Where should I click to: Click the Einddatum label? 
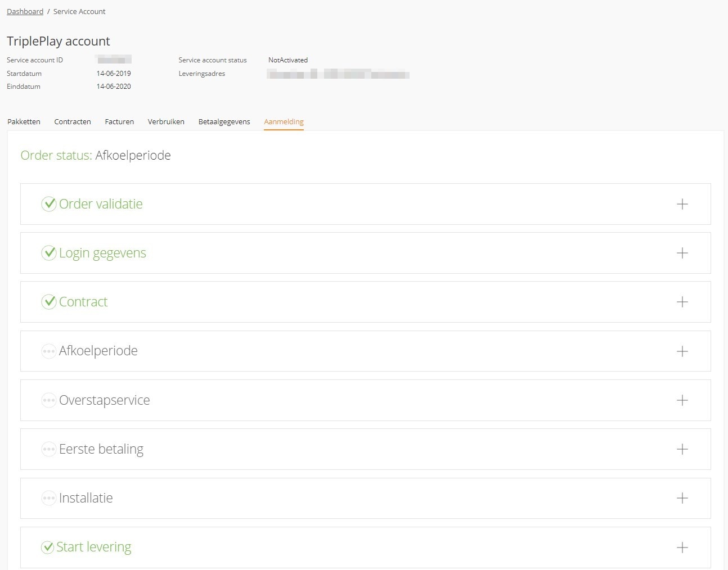coord(24,87)
